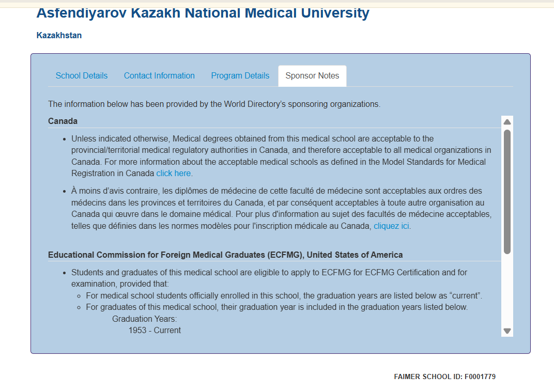Click the 'Canada' section heading
Screen dimensions: 554x392
coord(63,121)
